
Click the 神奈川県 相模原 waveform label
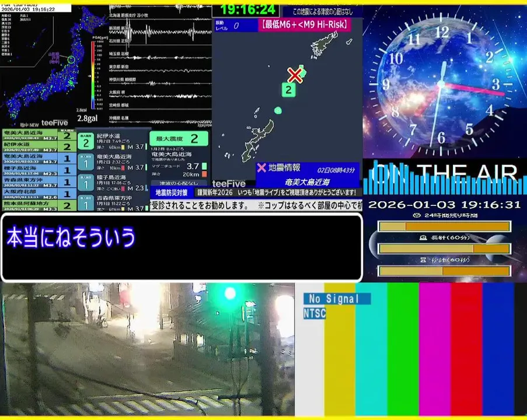pos(123,80)
